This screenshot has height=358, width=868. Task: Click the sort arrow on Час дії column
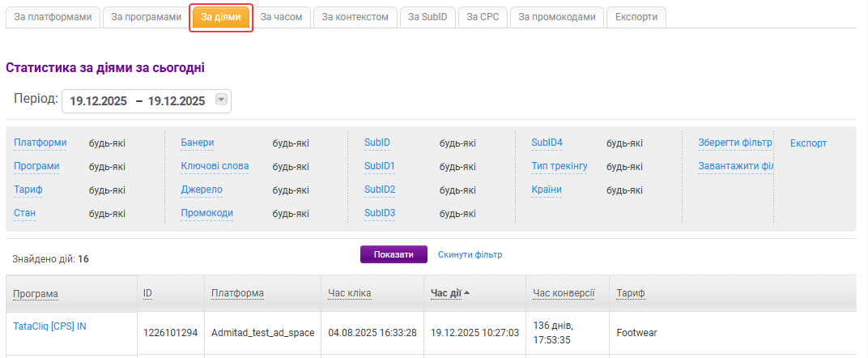point(467,293)
